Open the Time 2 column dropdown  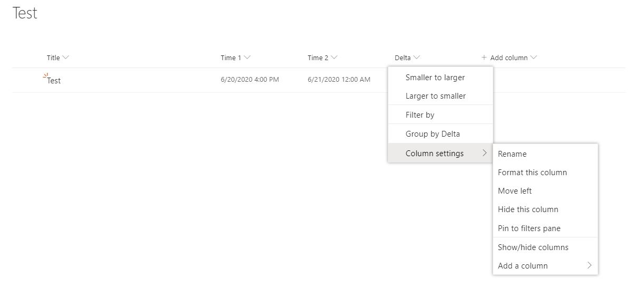[334, 58]
